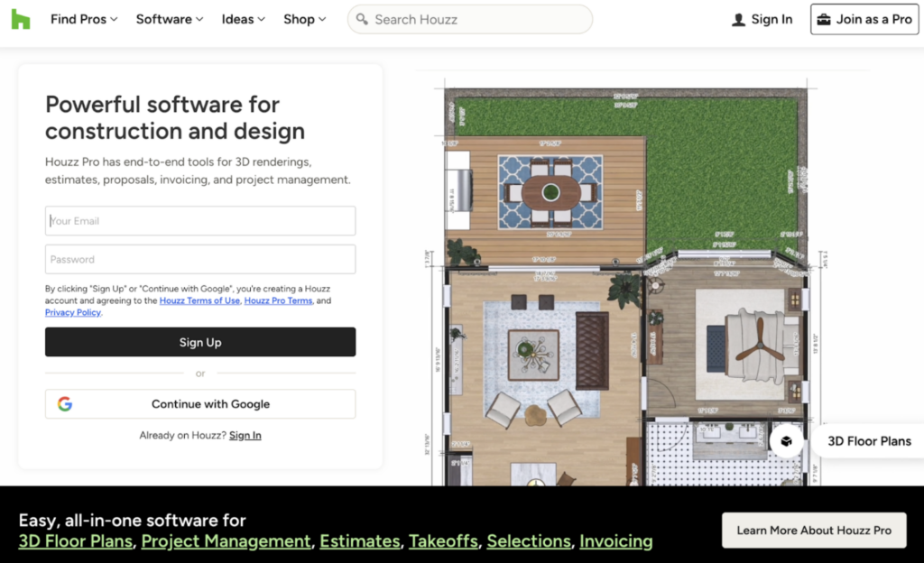This screenshot has height=563, width=924.
Task: Expand the Find Pros dropdown menu
Action: click(x=84, y=19)
